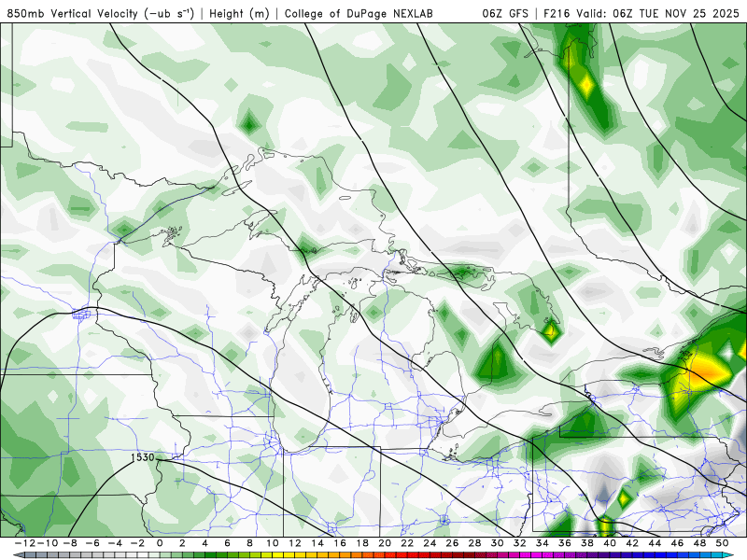Click the '14' color scale label

coord(317,543)
